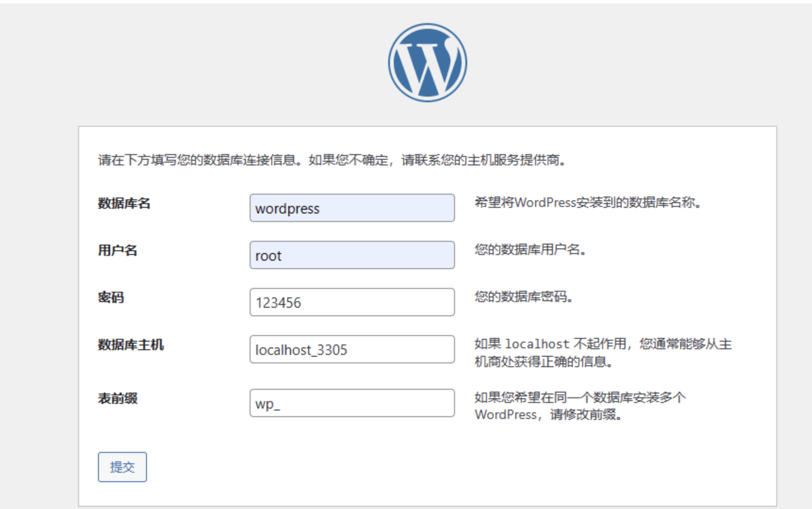Click the 数据库名 label
This screenshot has width=812, height=509.
[124, 203]
